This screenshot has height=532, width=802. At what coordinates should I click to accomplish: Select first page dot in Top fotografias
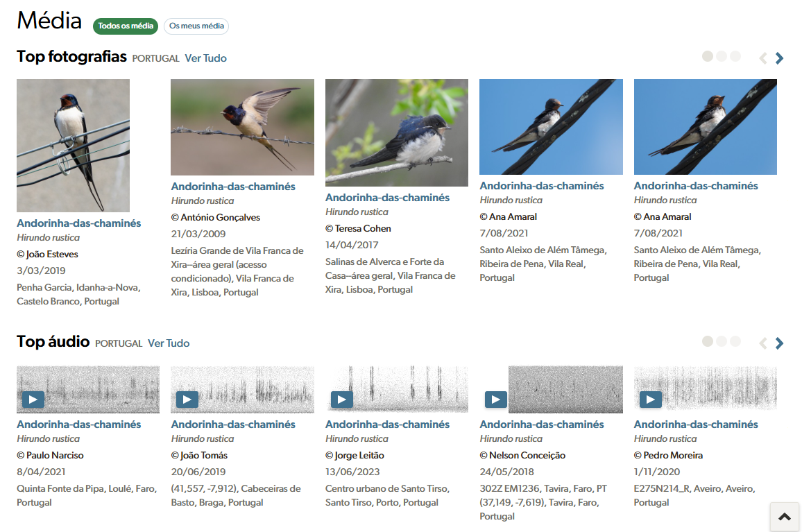point(708,56)
